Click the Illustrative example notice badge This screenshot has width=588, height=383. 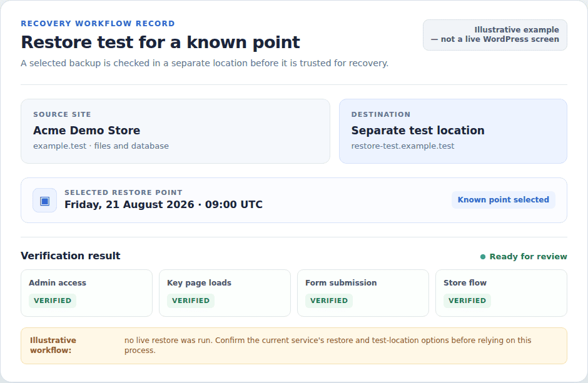coord(495,35)
